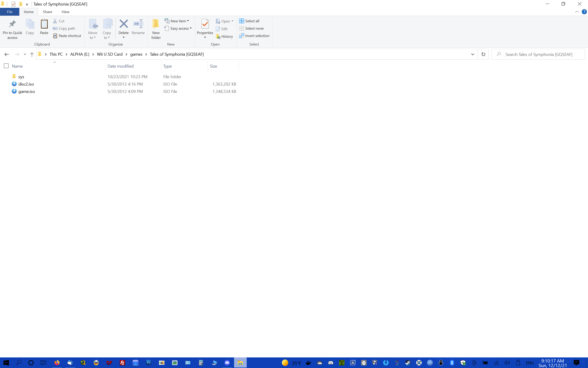Open the File menu tab

10,12
